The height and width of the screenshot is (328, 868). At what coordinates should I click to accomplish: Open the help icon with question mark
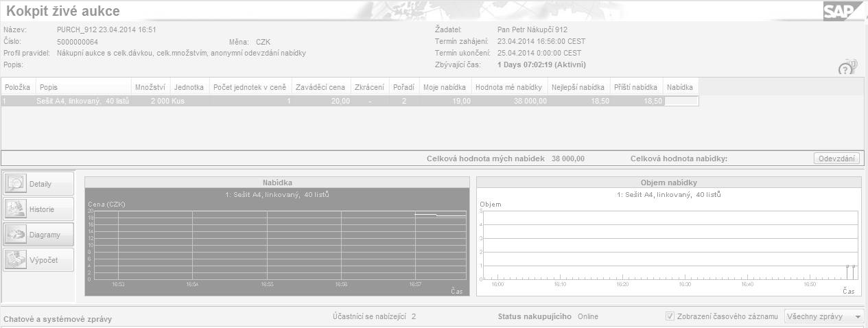pos(845,69)
